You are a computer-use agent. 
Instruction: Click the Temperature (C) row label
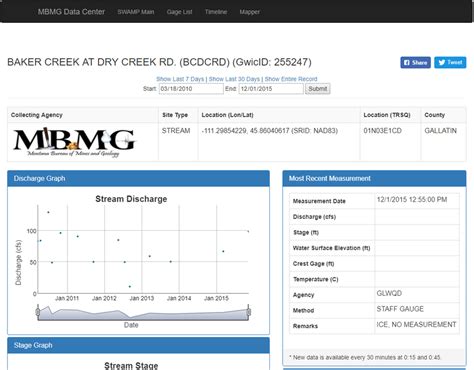pyautogui.click(x=315, y=279)
